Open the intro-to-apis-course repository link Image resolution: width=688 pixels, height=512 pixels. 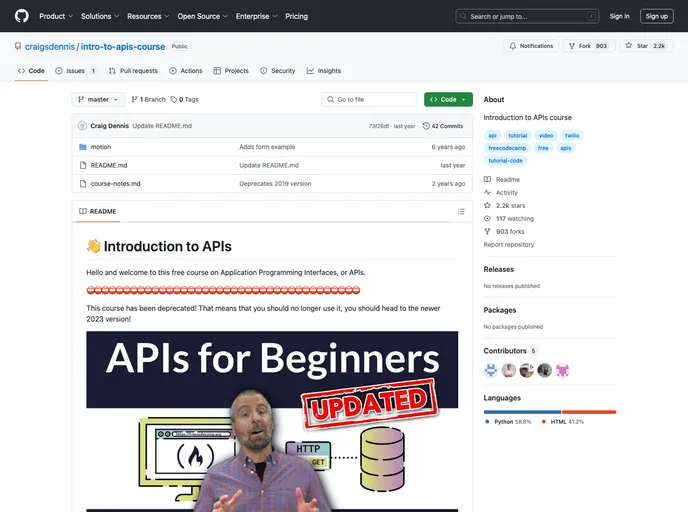click(x=123, y=47)
